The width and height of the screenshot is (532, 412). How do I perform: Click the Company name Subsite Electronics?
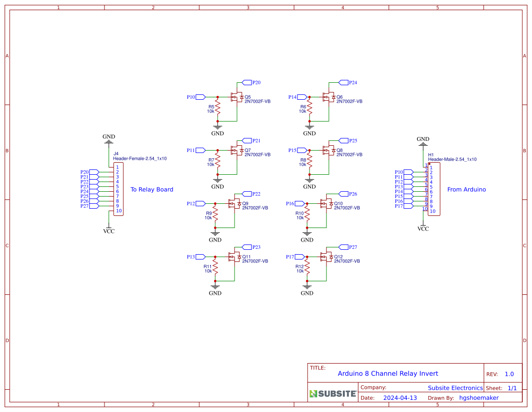[x=455, y=388]
